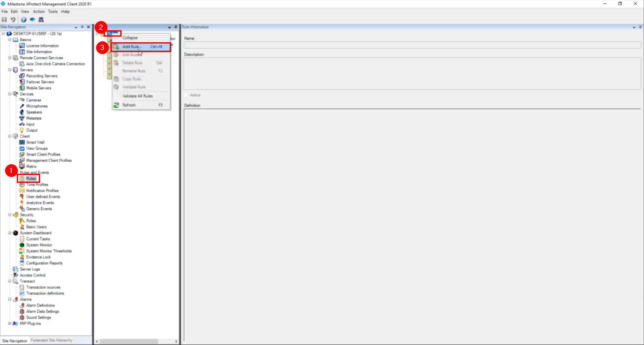Toggle auto-hide pin on Rule Information panel
The image size is (644, 345).
pyautogui.click(x=640, y=26)
